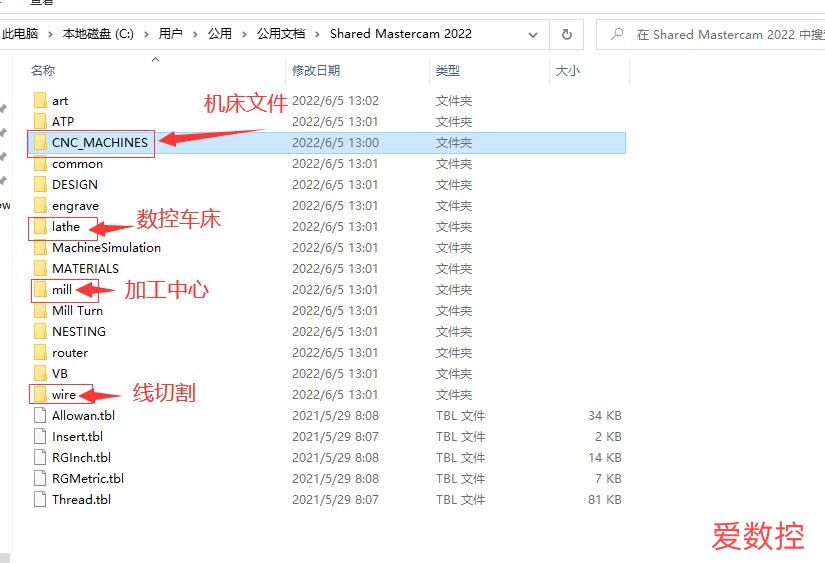The height and width of the screenshot is (563, 825).
Task: Go to 用户 in breadcrumb path
Action: pos(170,34)
